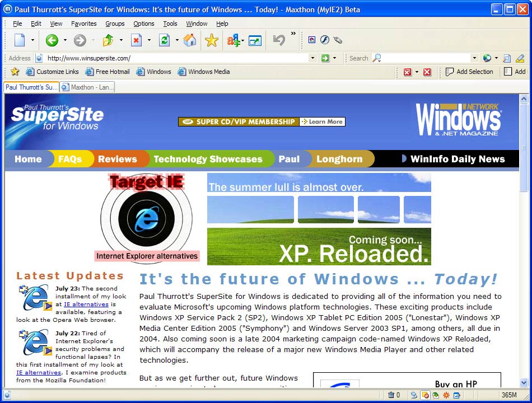The image size is (532, 403).
Task: Expand the address bar URL dropdown
Action: tap(313, 58)
